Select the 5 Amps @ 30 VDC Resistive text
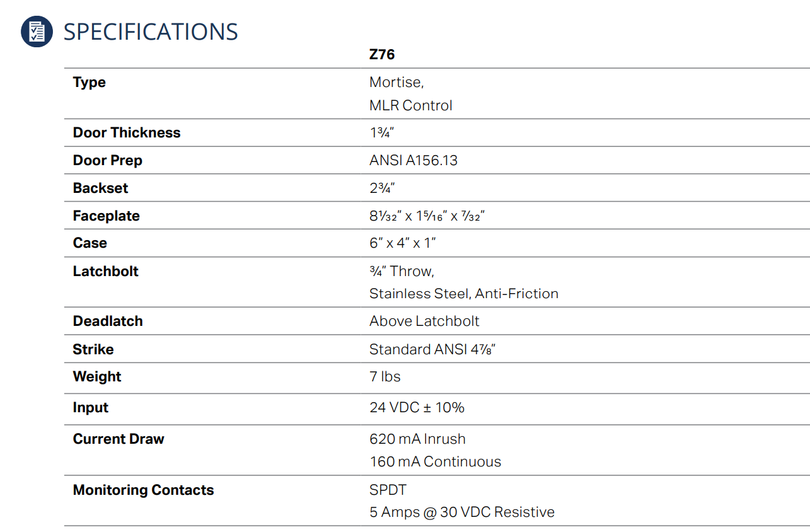This screenshot has height=532, width=810. coord(462,512)
